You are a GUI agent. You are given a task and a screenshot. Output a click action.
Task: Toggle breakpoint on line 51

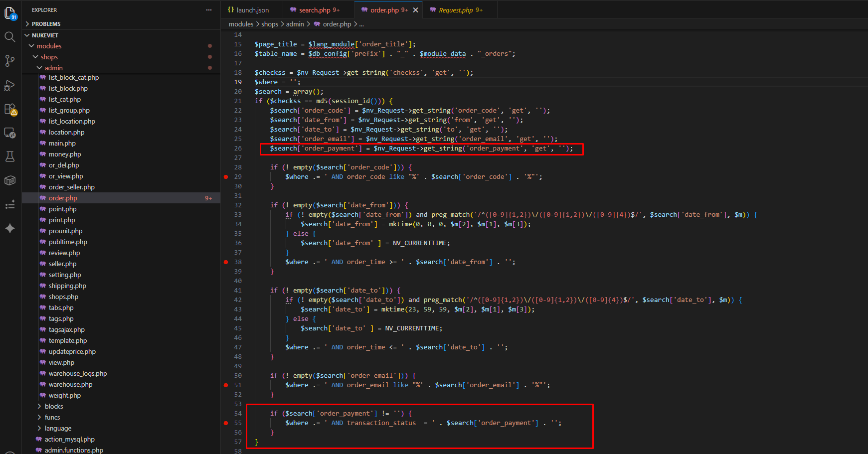tap(226, 385)
